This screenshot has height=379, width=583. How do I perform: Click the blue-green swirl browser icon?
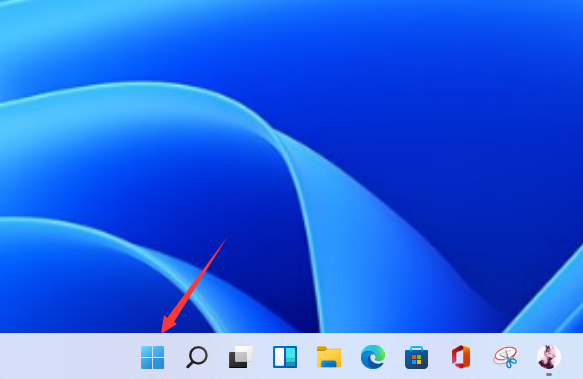pyautogui.click(x=373, y=357)
